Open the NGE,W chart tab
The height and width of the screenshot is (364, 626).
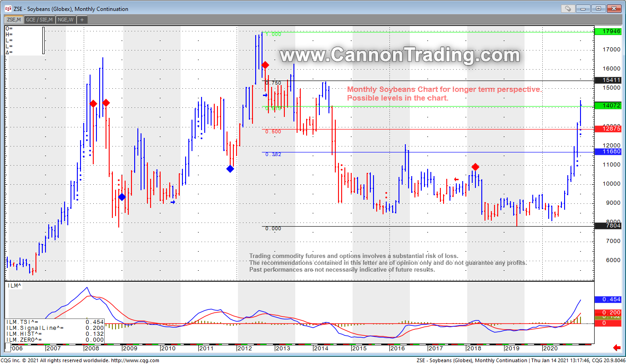(x=66, y=20)
